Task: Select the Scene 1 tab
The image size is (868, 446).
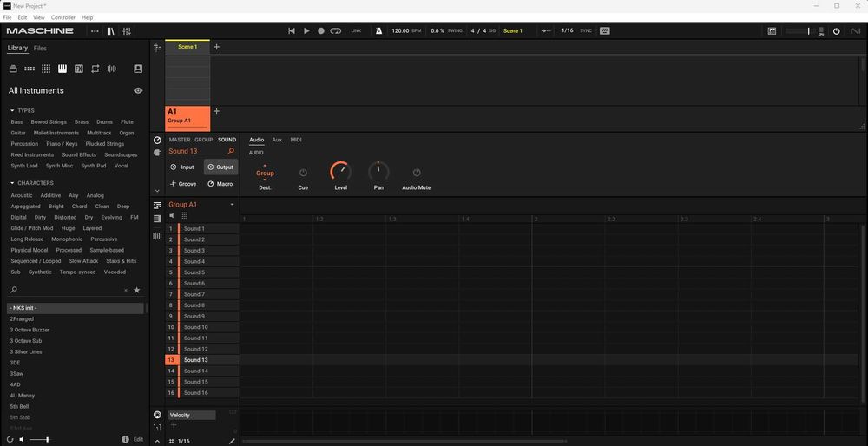Action: pos(187,47)
